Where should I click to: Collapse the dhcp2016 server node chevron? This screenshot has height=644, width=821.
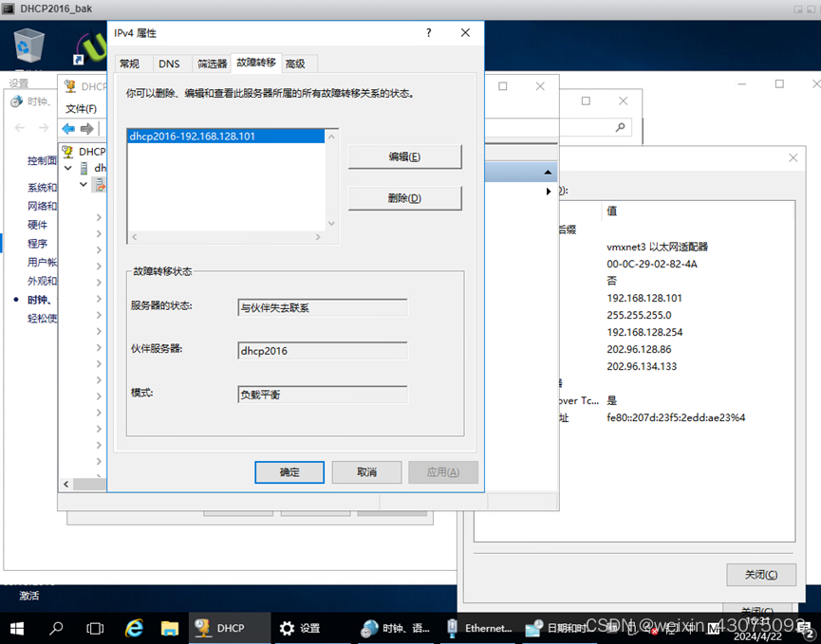tap(67, 168)
